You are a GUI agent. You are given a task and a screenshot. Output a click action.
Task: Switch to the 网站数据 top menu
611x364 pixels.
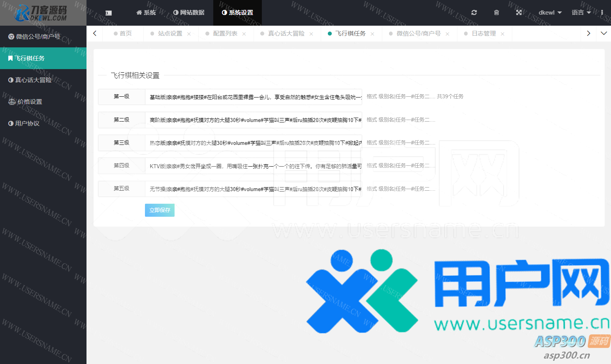point(189,13)
